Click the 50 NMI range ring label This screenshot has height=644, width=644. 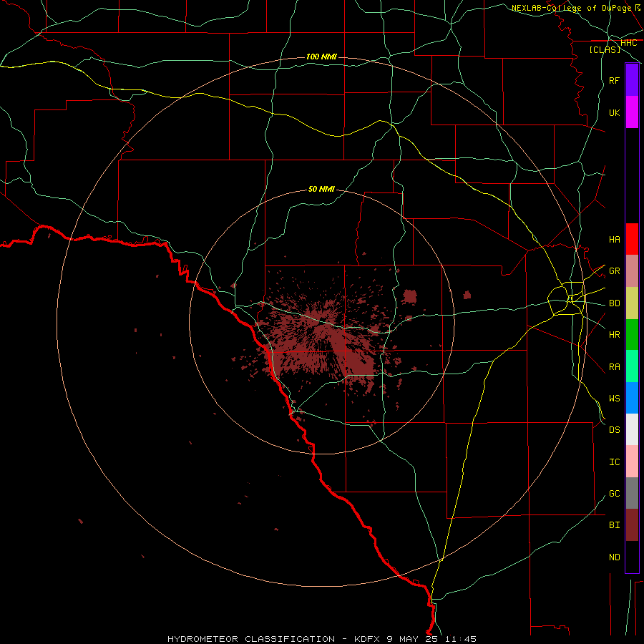(x=321, y=189)
